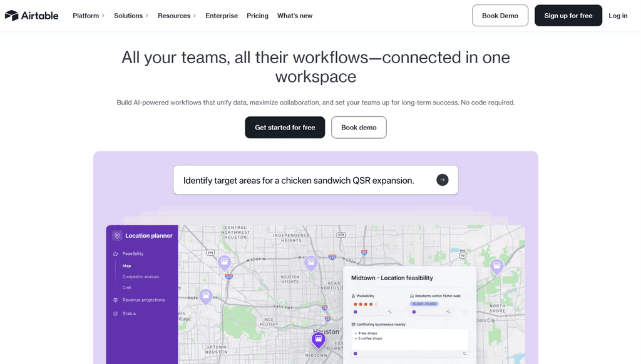The width and height of the screenshot is (641, 364).
Task: Click the Walkability refresh icon
Action: 389,312
